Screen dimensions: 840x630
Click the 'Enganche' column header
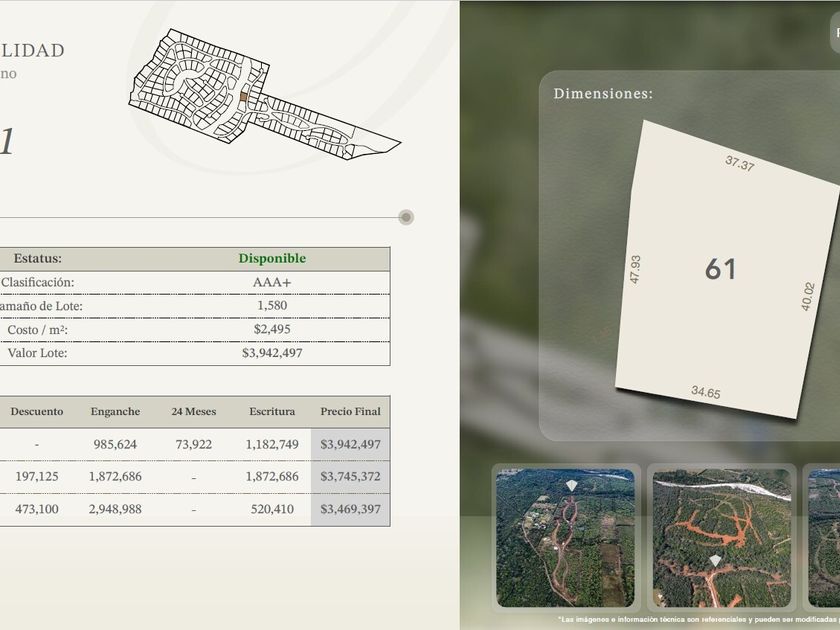[115, 411]
